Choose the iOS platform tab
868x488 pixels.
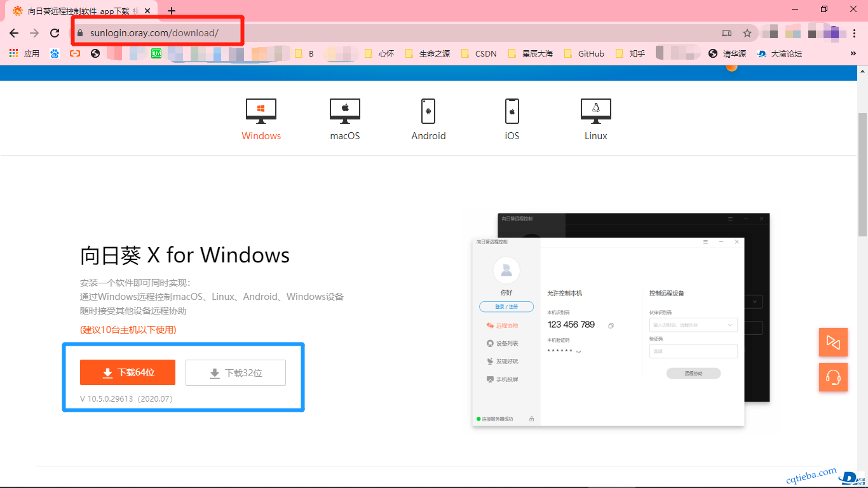click(512, 119)
